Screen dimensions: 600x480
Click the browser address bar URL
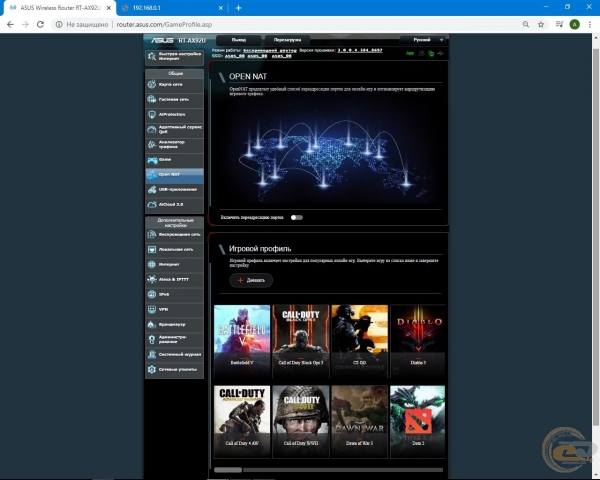(164, 24)
